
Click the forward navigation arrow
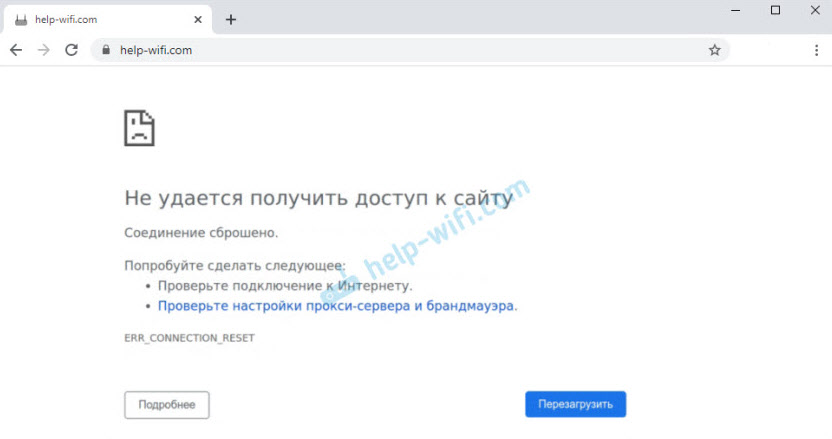pyautogui.click(x=44, y=50)
